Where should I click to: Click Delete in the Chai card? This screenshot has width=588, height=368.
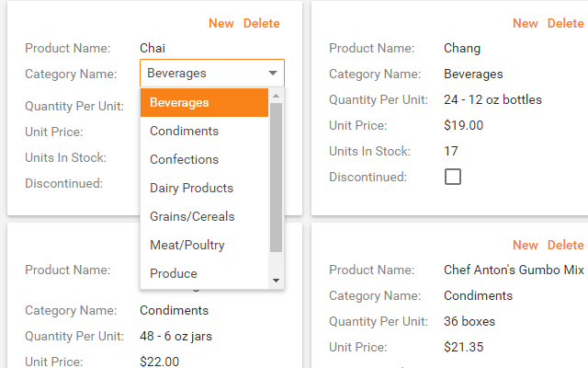tap(262, 23)
